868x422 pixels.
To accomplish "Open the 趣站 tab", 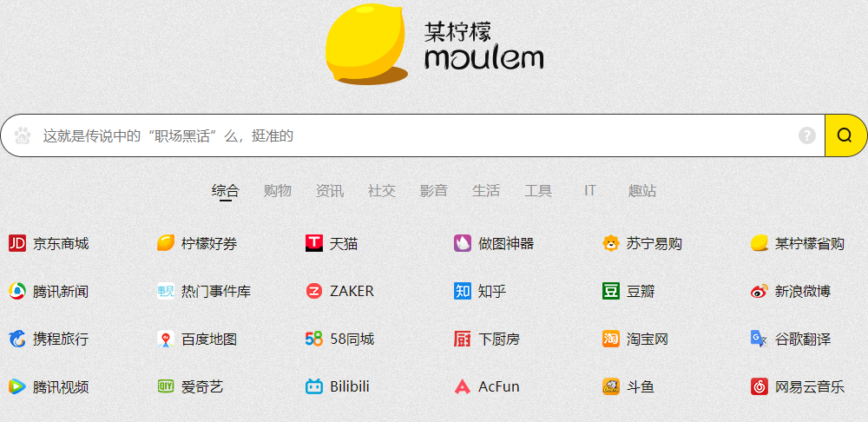I will 642,191.
